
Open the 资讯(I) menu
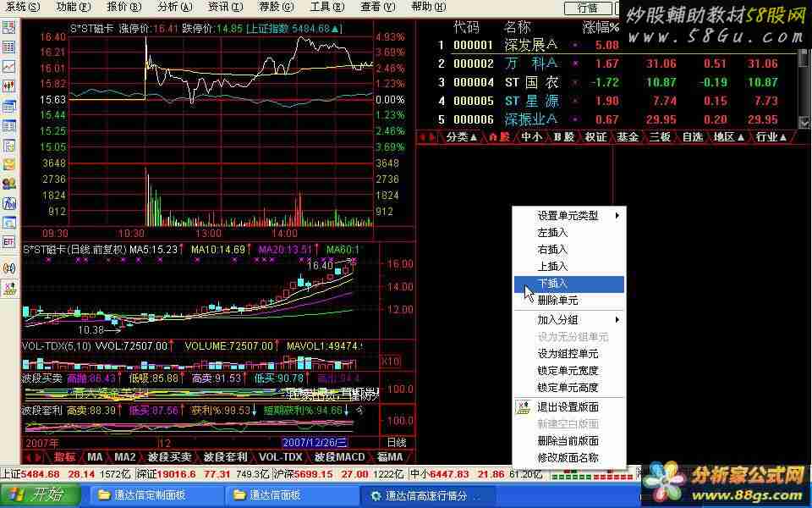225,7
